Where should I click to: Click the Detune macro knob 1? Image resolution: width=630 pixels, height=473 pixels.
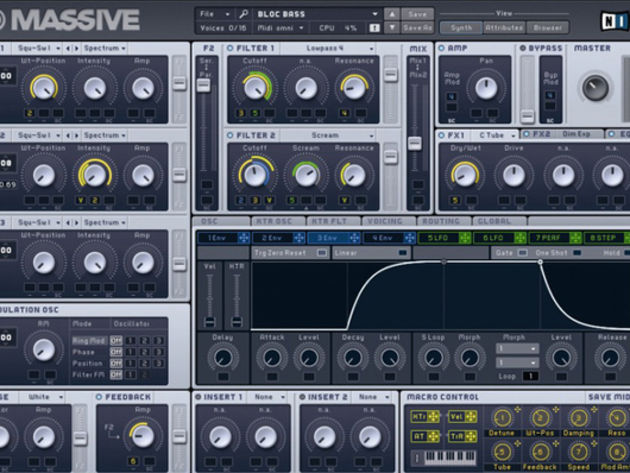point(502,418)
